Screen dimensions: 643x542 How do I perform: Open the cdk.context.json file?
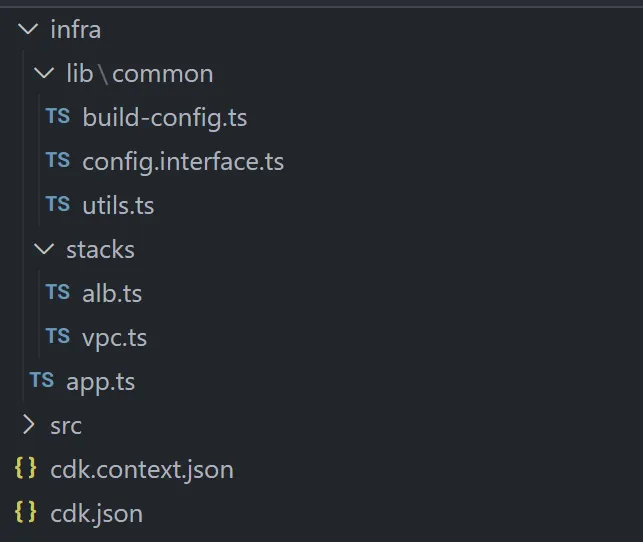pos(141,469)
